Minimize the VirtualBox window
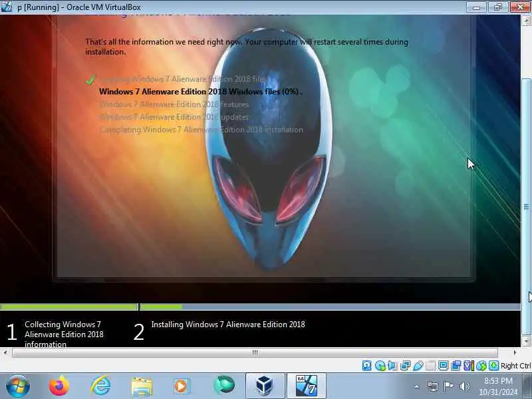 point(477,7)
